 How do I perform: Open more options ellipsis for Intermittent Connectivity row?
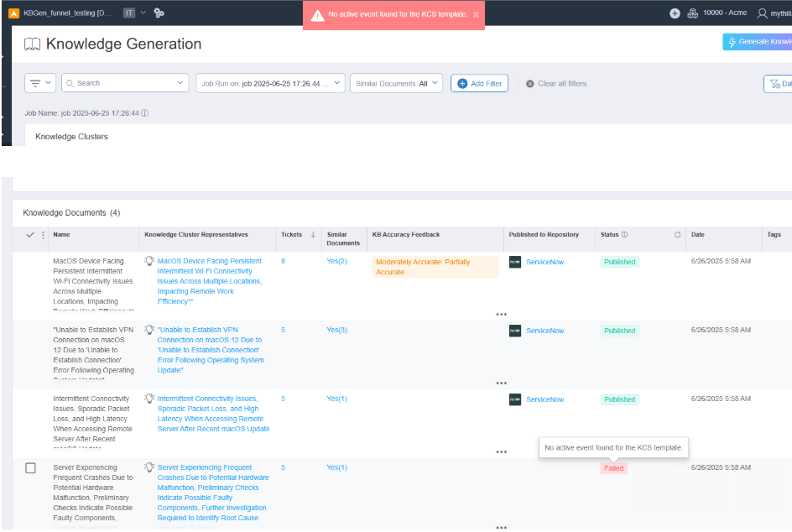click(501, 451)
